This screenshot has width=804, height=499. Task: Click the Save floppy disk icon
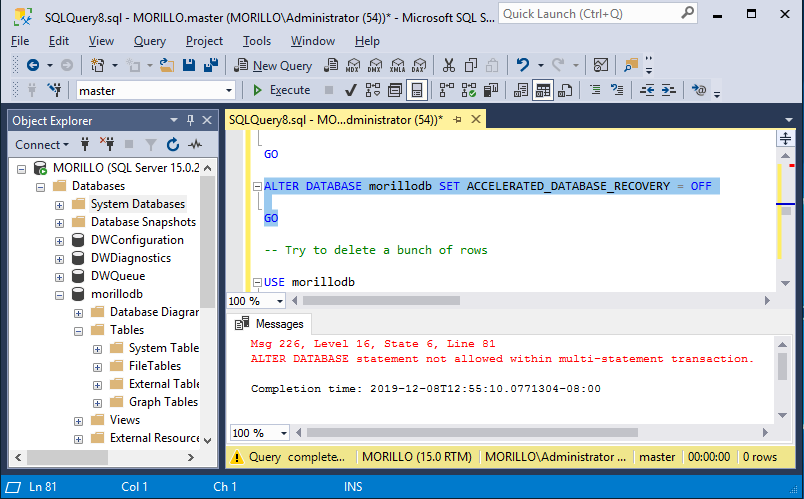[189, 65]
